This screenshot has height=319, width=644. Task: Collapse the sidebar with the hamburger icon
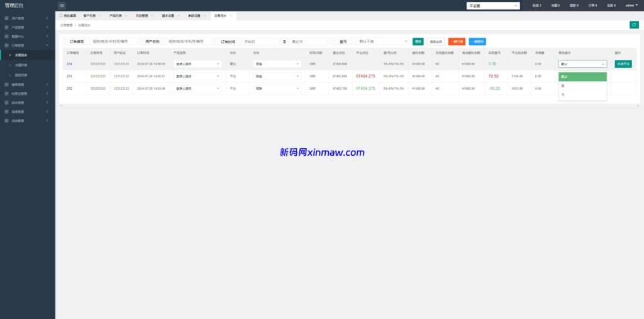pyautogui.click(x=62, y=6)
